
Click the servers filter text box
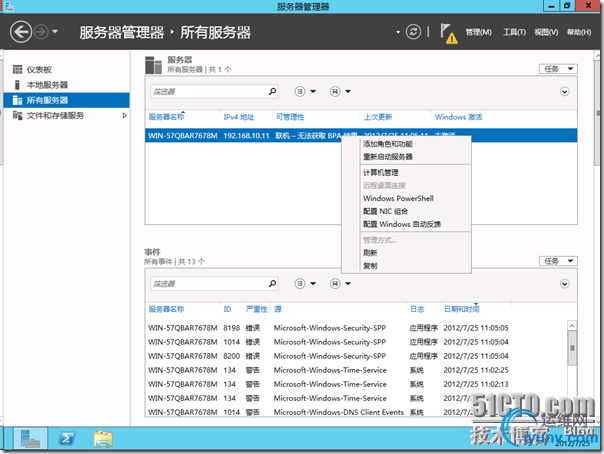point(208,92)
